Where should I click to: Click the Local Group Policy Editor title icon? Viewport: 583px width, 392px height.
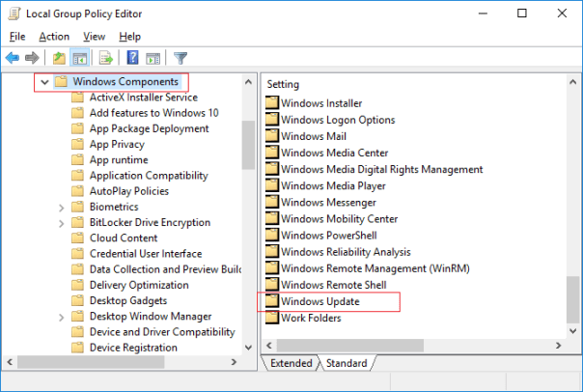pos(14,14)
